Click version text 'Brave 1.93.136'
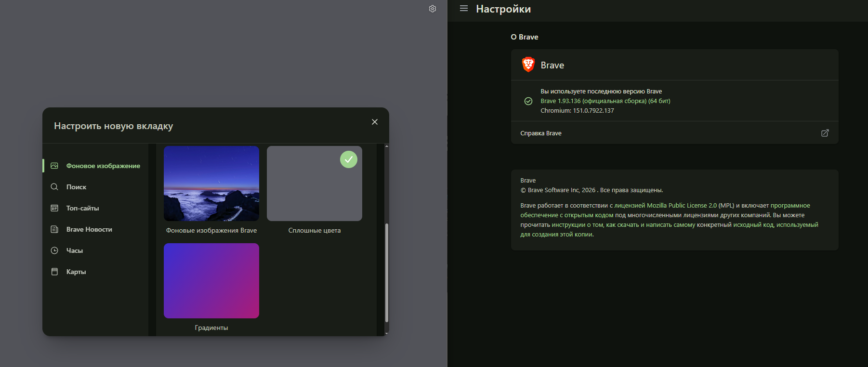The height and width of the screenshot is (367, 868). click(x=561, y=101)
